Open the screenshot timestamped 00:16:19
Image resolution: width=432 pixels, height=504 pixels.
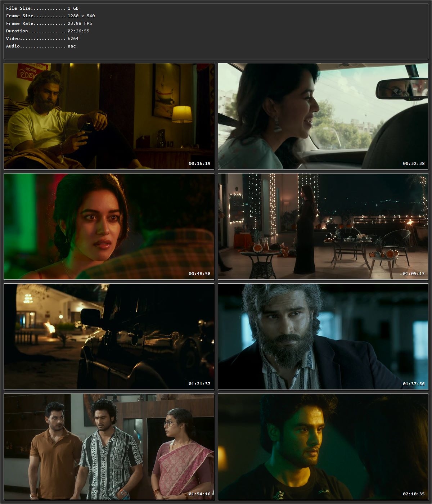[x=108, y=115]
